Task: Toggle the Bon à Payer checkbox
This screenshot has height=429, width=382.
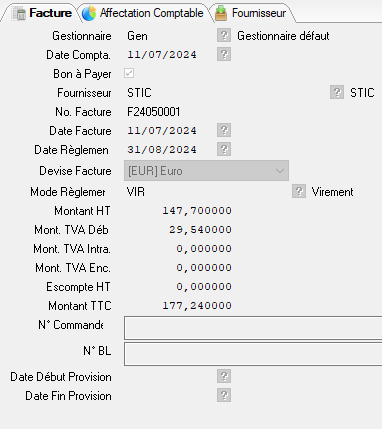Action: point(129,73)
